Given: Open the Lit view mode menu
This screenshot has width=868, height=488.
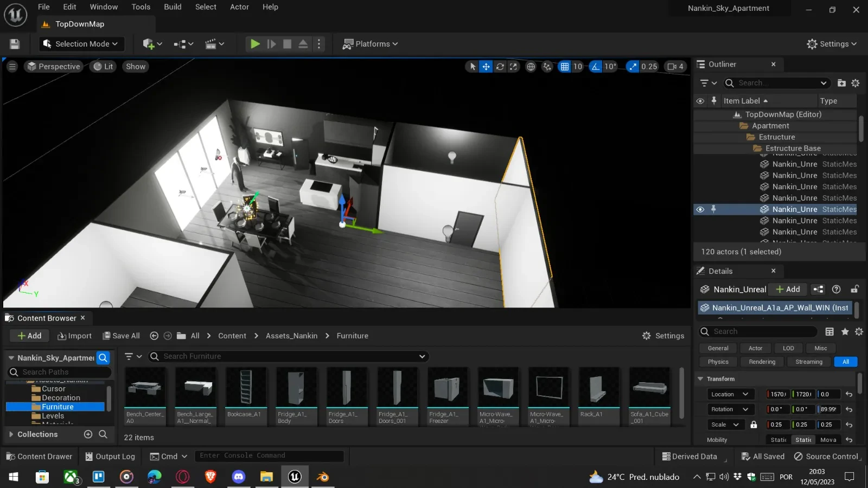Looking at the screenshot, I should tap(103, 67).
